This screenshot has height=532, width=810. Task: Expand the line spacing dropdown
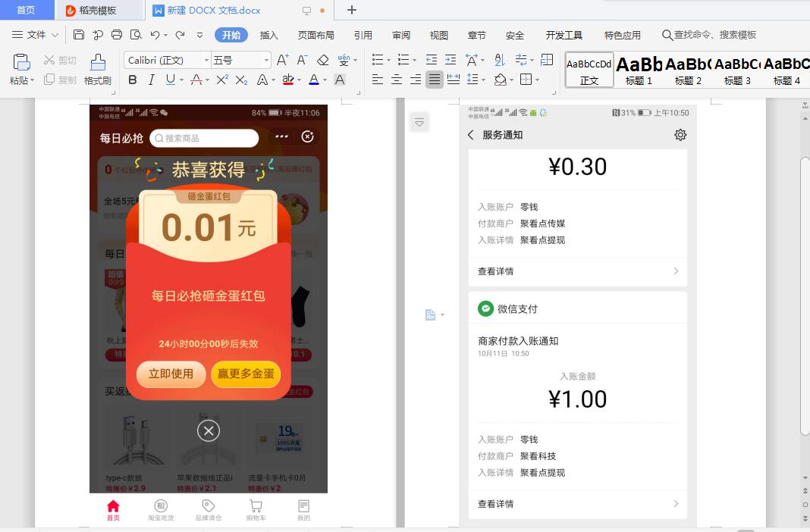pos(484,80)
